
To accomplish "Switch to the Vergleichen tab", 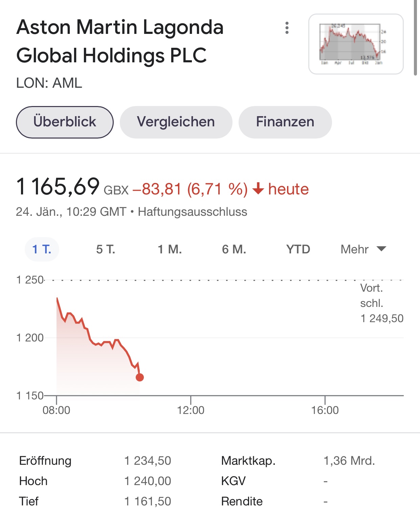I will 176,122.
